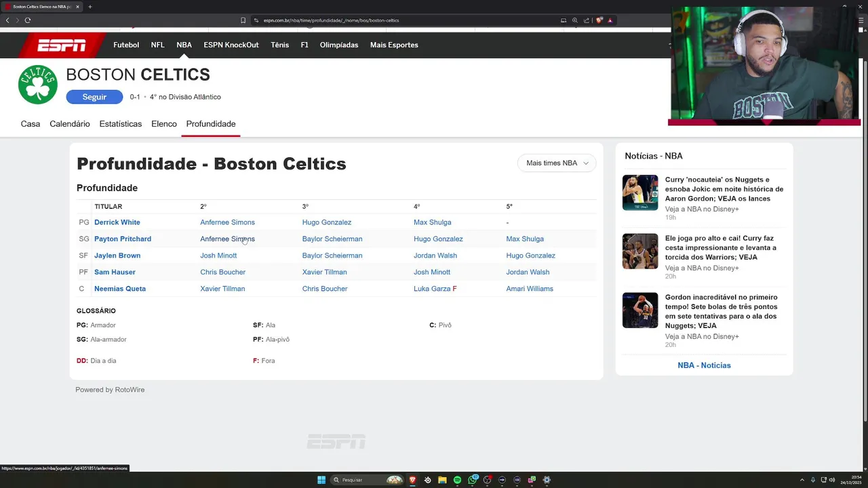Click Josh Minott in the SF row
This screenshot has width=868, height=488.
[x=218, y=256]
